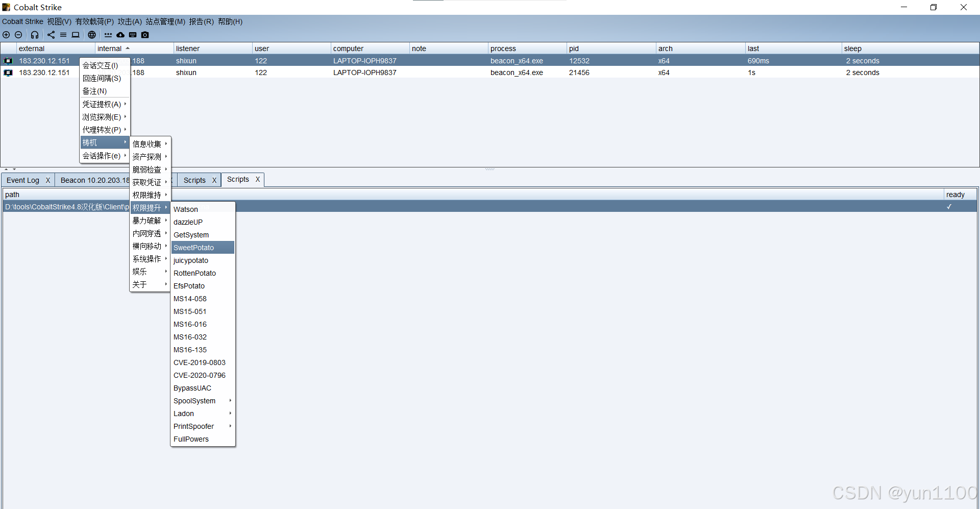This screenshot has height=509, width=980.
Task: Open downloads via the cloud icon
Action: click(x=120, y=35)
